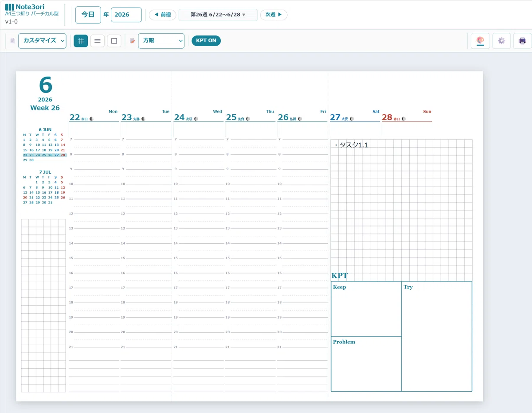
Task: Select the grid pattern icon button
Action: pyautogui.click(x=81, y=41)
